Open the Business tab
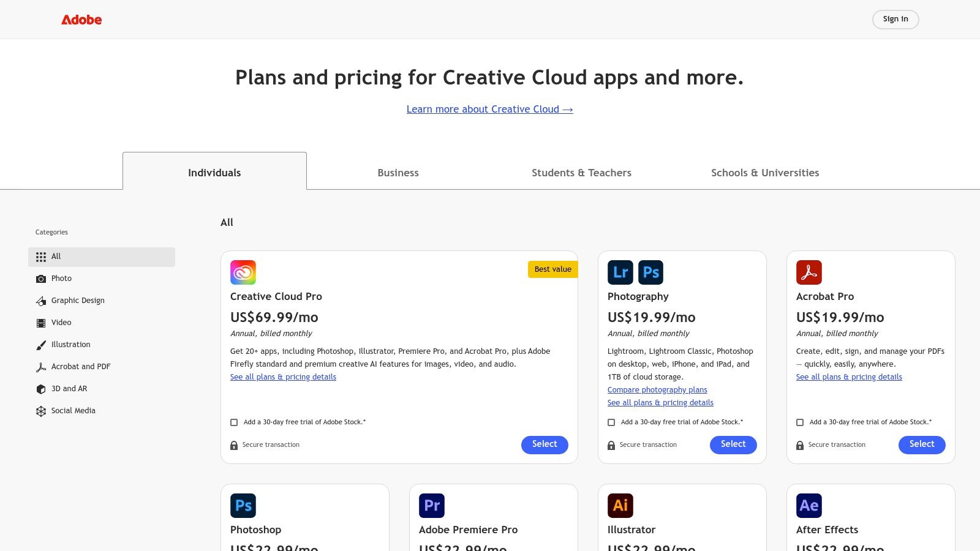980x551 pixels. coord(398,173)
